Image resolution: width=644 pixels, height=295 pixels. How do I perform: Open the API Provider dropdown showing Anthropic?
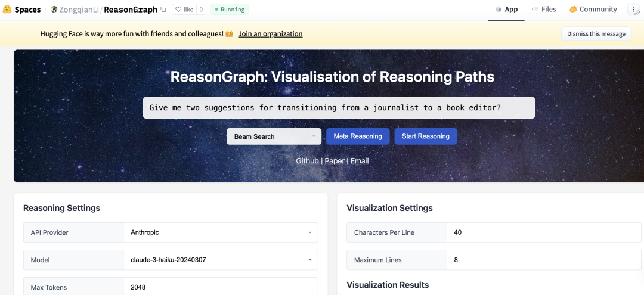click(x=221, y=232)
